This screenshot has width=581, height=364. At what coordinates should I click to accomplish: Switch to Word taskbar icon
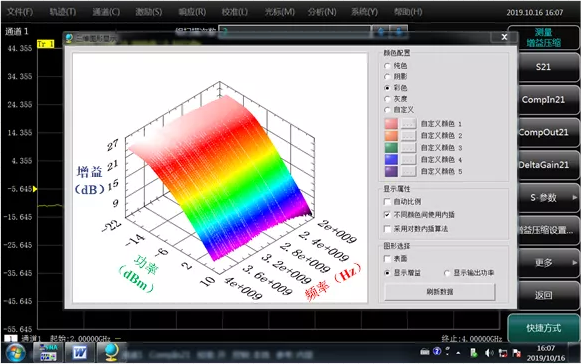click(79, 352)
